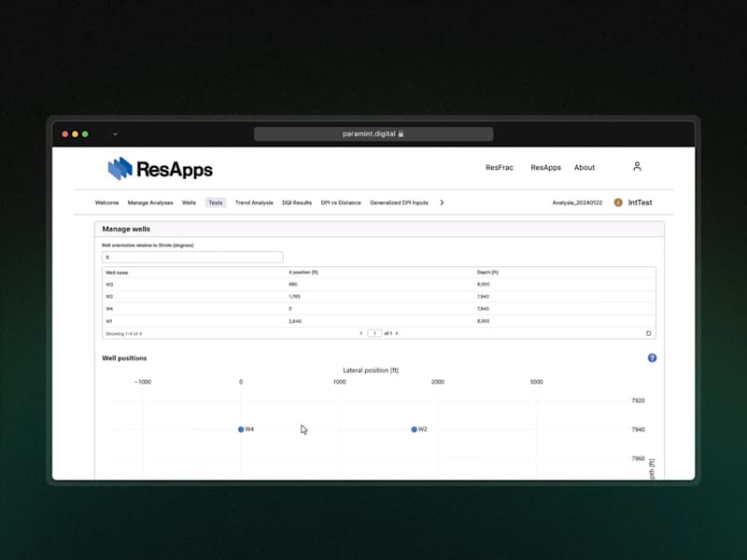The image size is (747, 560).
Task: Click the Showing 1-4 of 4 text
Action: pyautogui.click(x=124, y=334)
